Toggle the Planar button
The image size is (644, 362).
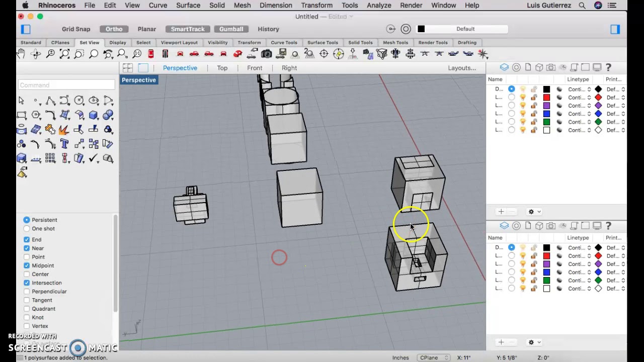click(x=147, y=29)
